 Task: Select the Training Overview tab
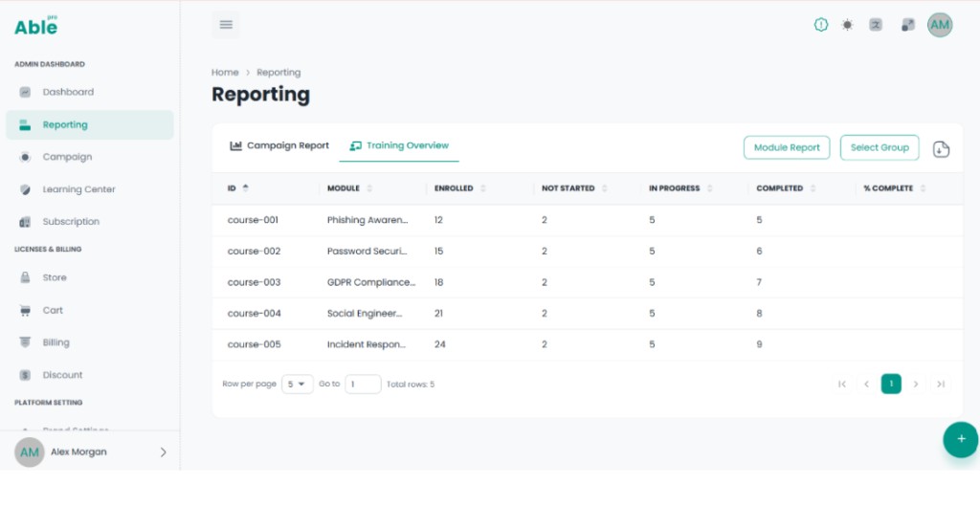click(399, 145)
